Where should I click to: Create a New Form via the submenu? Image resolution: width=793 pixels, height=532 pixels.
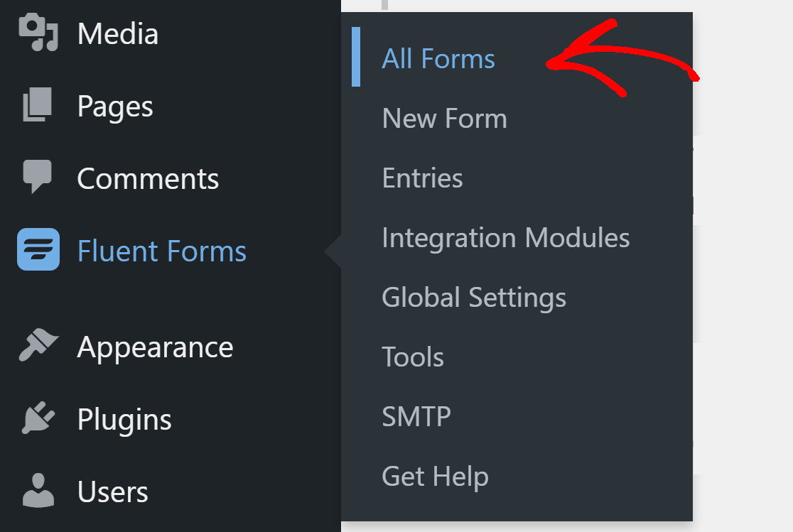pyautogui.click(x=444, y=119)
